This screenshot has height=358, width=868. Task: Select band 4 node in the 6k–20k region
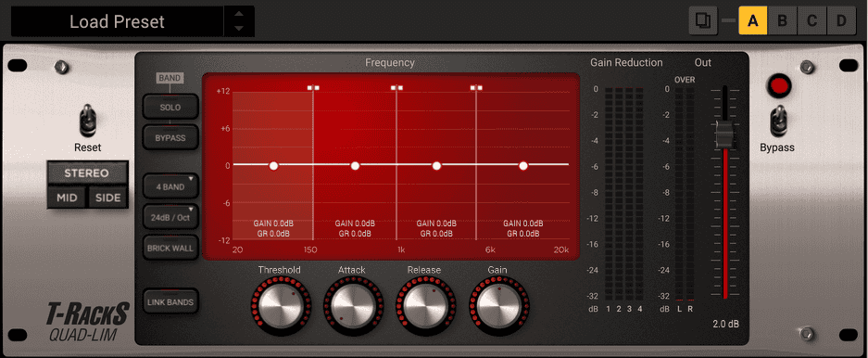click(x=523, y=165)
